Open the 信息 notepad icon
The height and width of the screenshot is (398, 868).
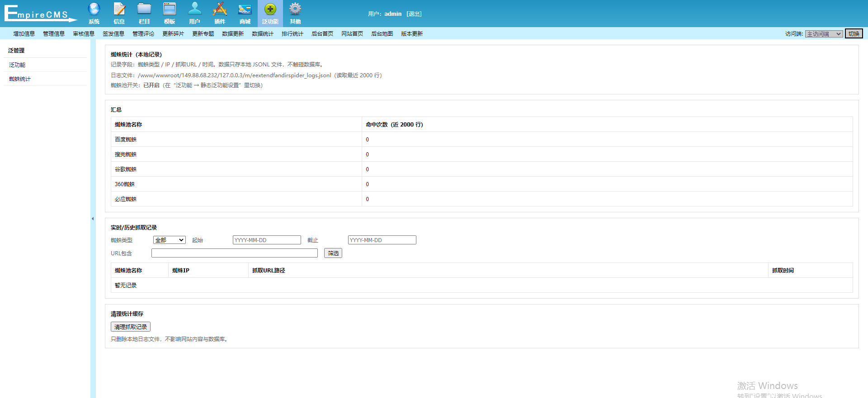pyautogui.click(x=119, y=9)
